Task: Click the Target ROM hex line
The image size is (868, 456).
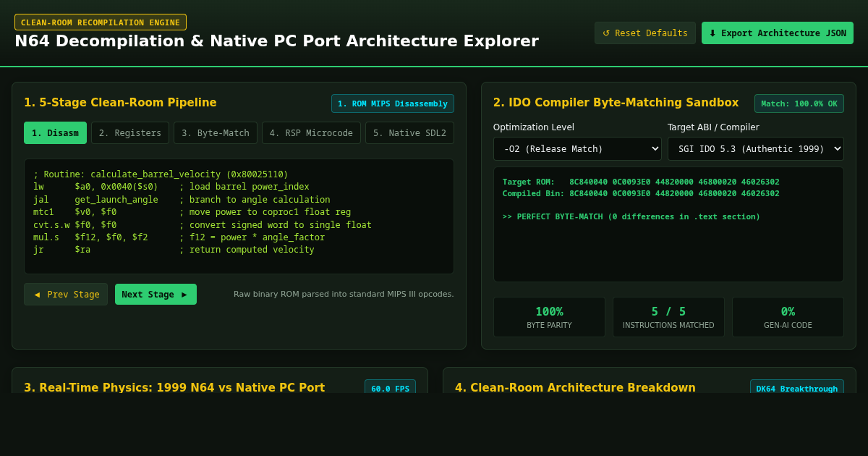Action: click(641, 182)
